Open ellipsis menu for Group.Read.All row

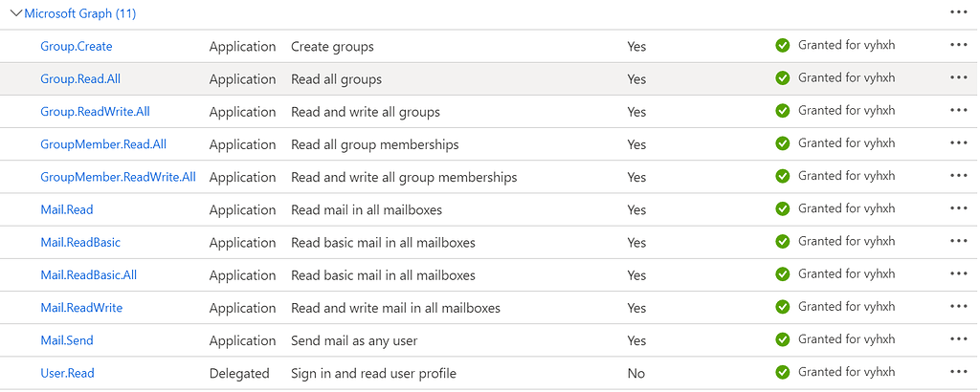pos(959,77)
